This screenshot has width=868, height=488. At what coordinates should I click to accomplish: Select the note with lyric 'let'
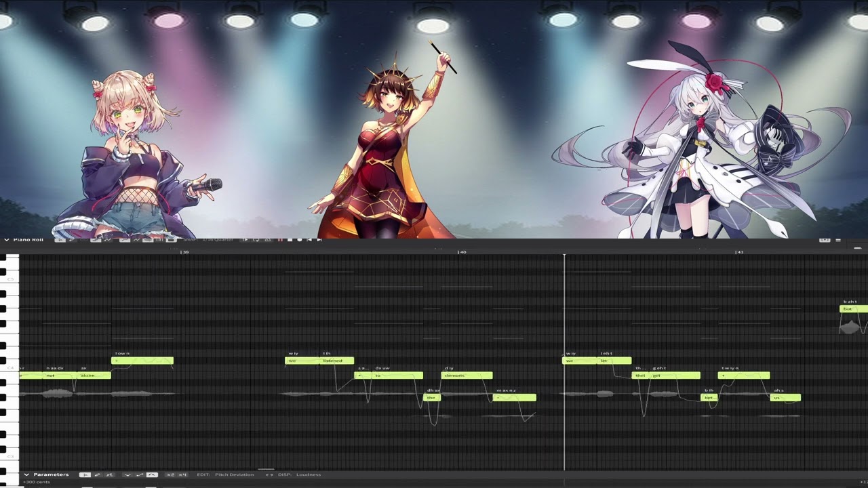coord(615,361)
